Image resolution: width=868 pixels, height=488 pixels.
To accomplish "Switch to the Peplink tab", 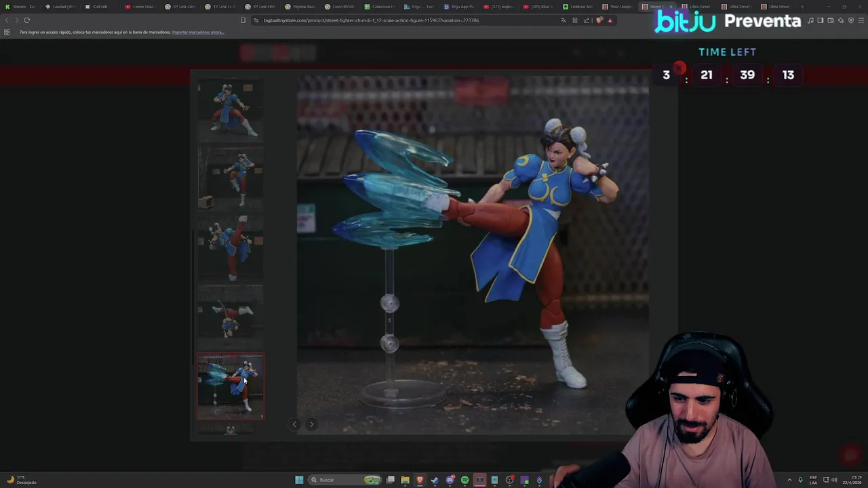I will pos(300,7).
